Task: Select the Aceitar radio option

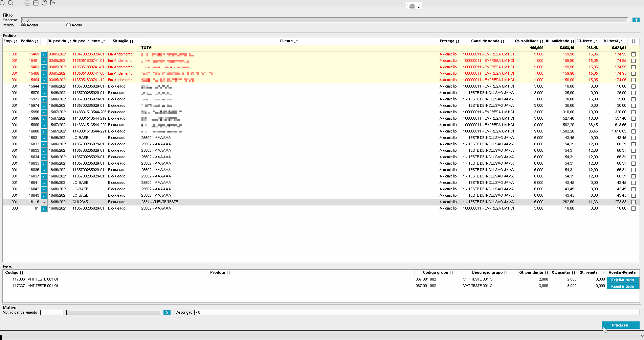Action: click(23, 25)
